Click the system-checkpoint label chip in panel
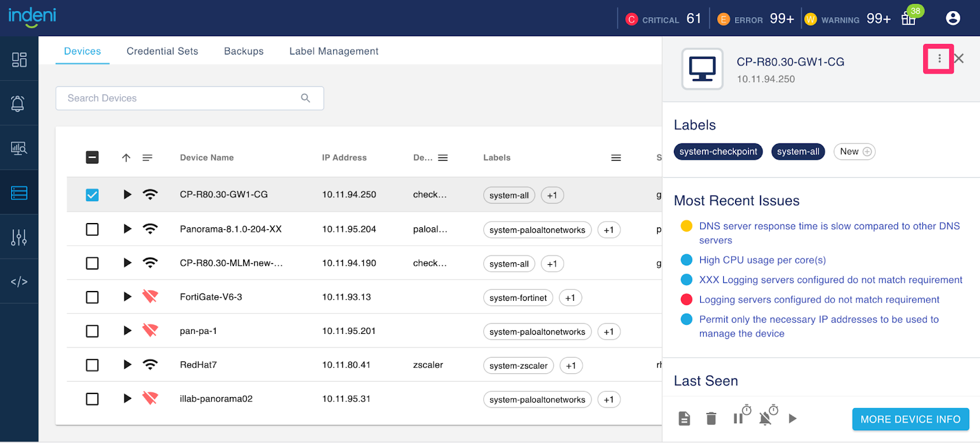The height and width of the screenshot is (443, 980). tap(718, 151)
